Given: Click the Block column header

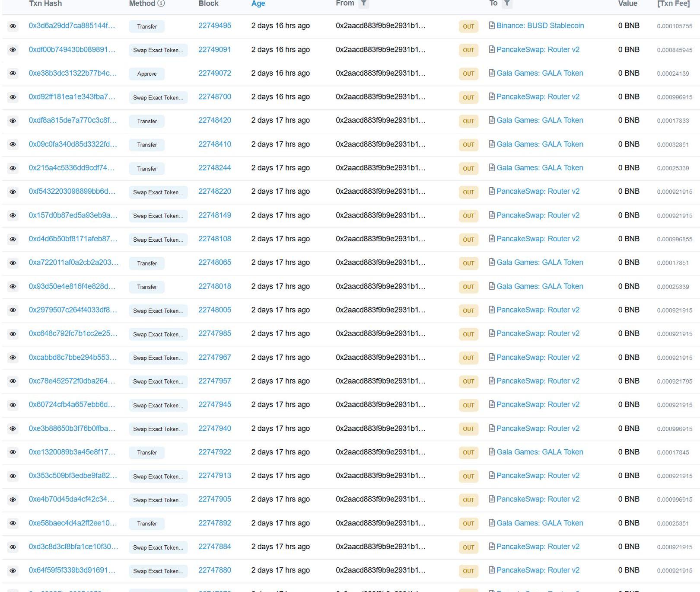Looking at the screenshot, I should [208, 3].
